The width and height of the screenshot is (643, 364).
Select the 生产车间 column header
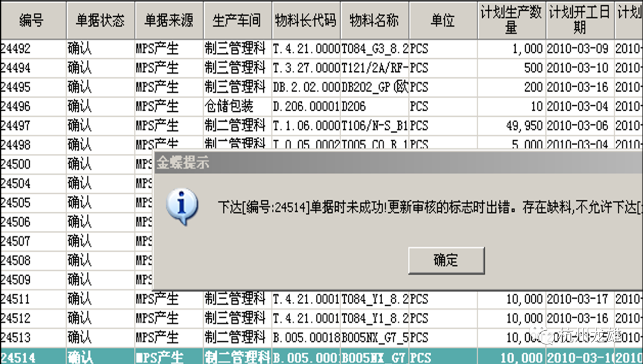click(238, 20)
